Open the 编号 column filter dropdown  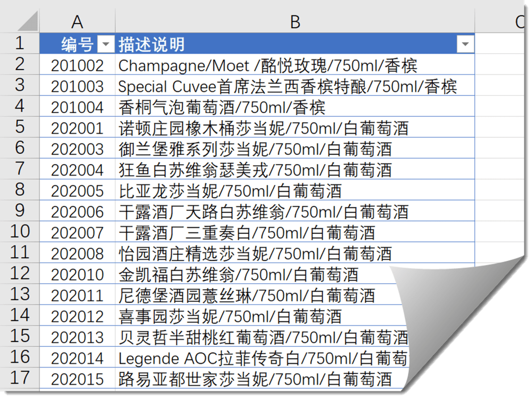[x=106, y=44]
